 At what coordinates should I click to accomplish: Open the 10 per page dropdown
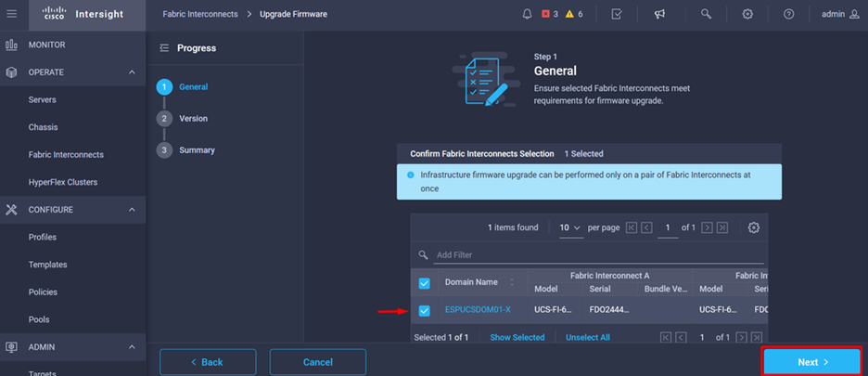tap(570, 228)
